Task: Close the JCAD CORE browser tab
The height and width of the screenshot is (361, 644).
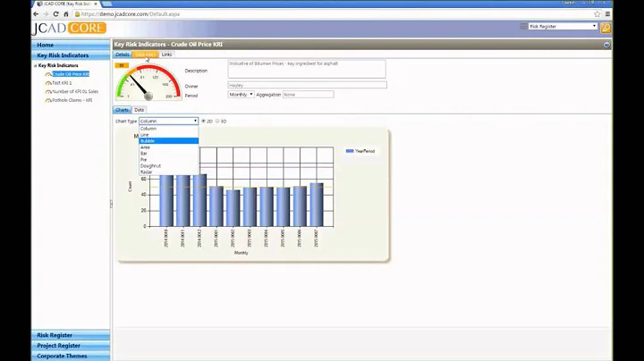Action: 96,4
